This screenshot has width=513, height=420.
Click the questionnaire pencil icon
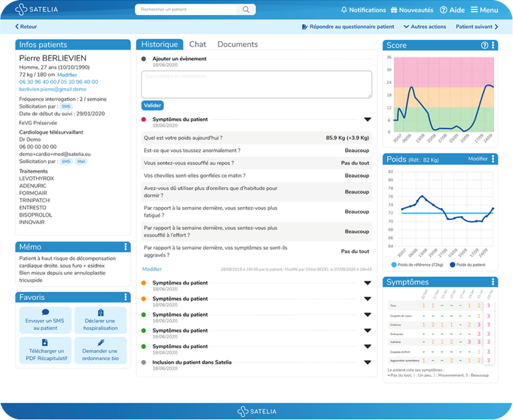point(305,26)
